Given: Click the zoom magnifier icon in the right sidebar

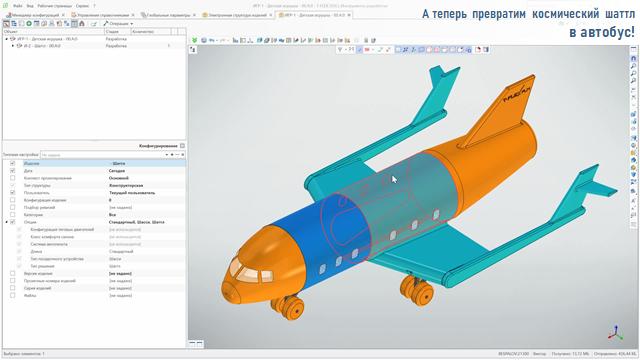Looking at the screenshot, I should (633, 66).
